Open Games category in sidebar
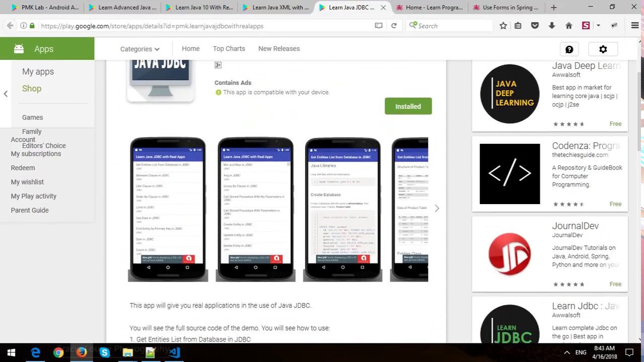Screen dimensions: 644x362 (32, 117)
